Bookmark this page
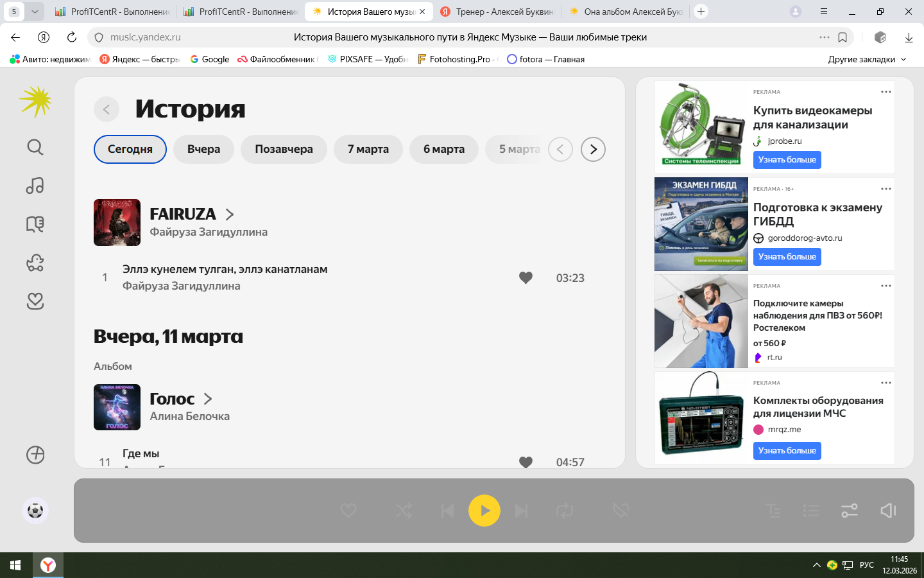The width and height of the screenshot is (924, 578). 843,37
